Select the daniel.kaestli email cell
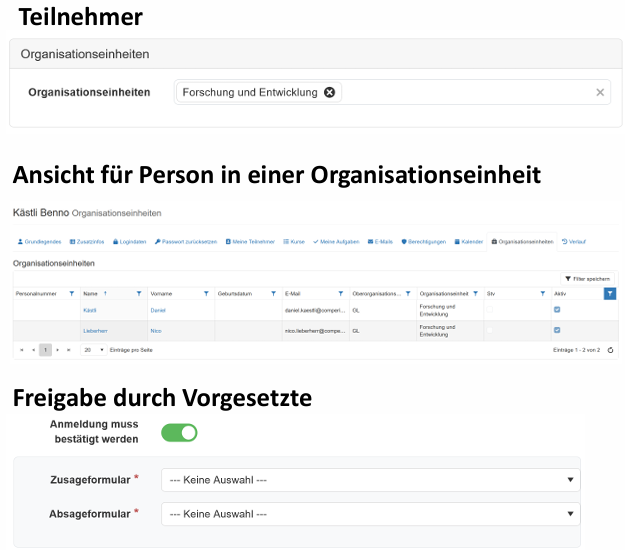The height and width of the screenshot is (550, 625). [x=315, y=310]
